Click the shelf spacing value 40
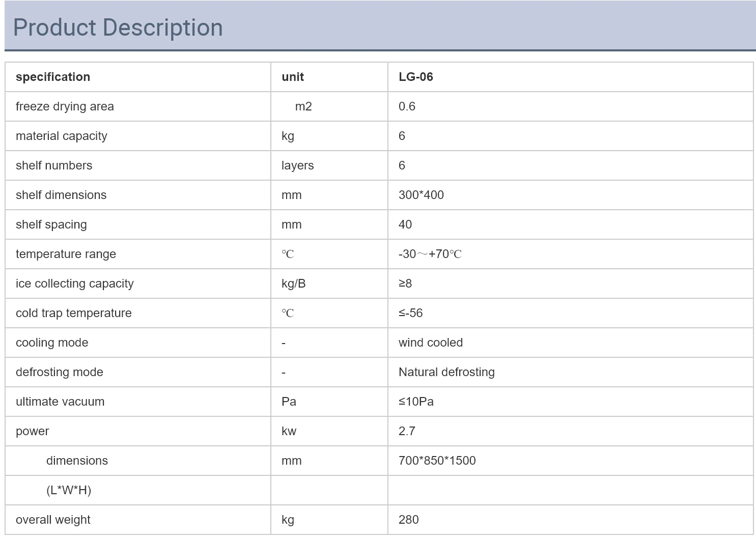This screenshot has width=756, height=539. pos(405,224)
